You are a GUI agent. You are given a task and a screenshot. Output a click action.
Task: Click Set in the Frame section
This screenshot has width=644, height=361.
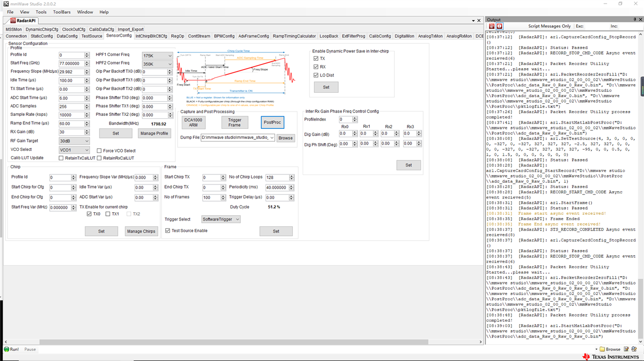click(x=276, y=231)
